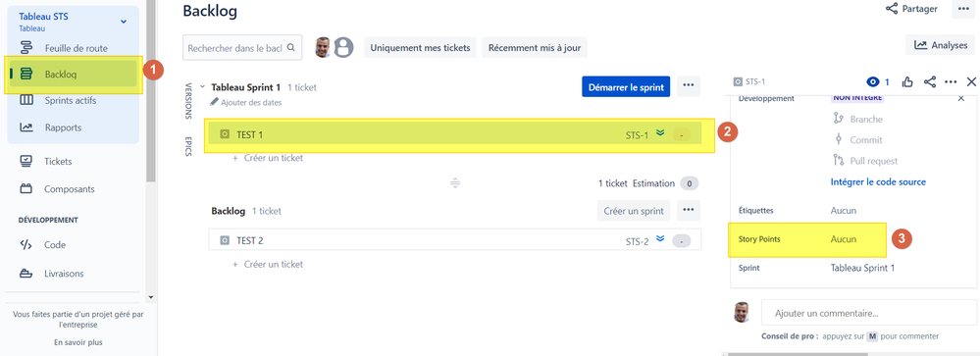The image size is (980, 356).
Task: Click the STS-1 key in TEST 1 row
Action: coord(638,134)
